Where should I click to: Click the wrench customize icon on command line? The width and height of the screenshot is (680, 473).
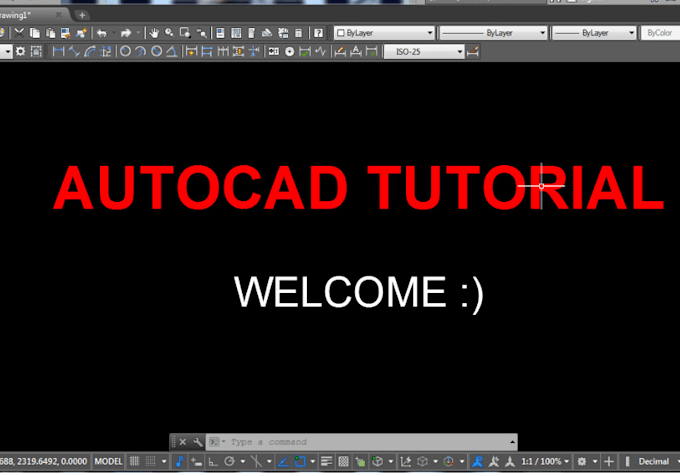[197, 441]
